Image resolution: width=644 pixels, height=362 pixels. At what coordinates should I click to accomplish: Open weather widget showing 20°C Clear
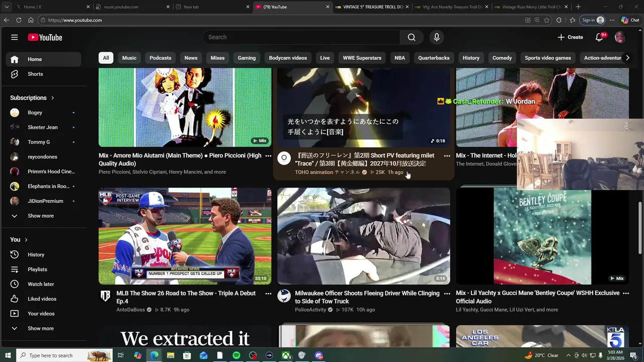pos(541,355)
